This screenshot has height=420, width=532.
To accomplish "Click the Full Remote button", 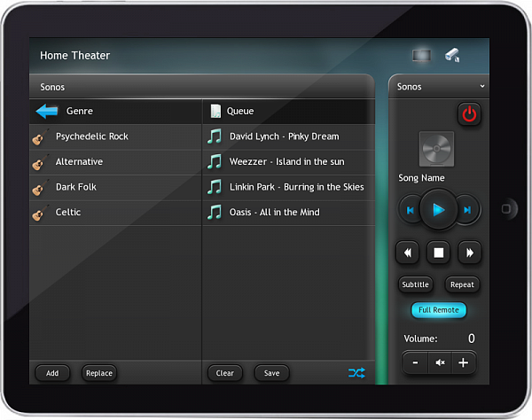I will (x=438, y=310).
